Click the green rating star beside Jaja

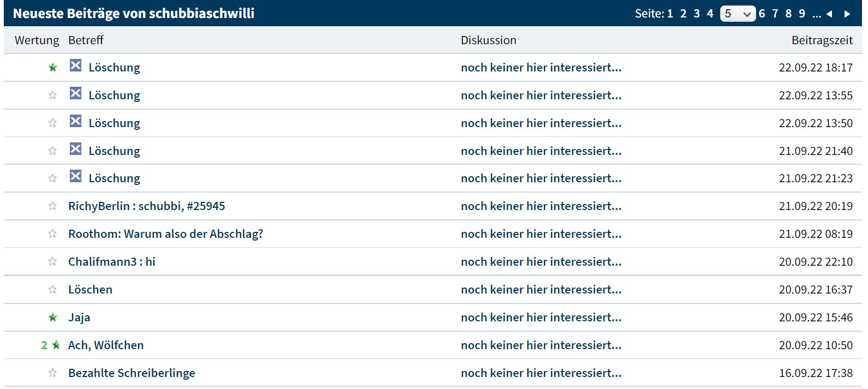coord(53,318)
